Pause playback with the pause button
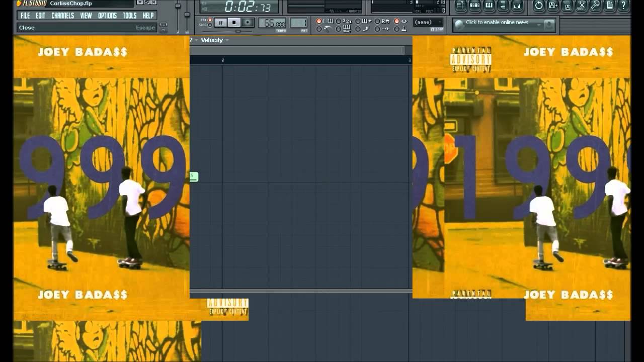 pos(221,23)
